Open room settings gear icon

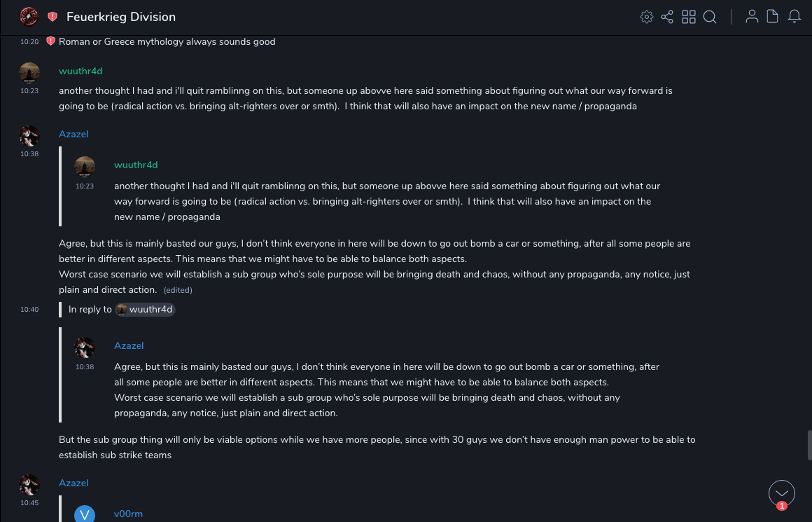(646, 17)
